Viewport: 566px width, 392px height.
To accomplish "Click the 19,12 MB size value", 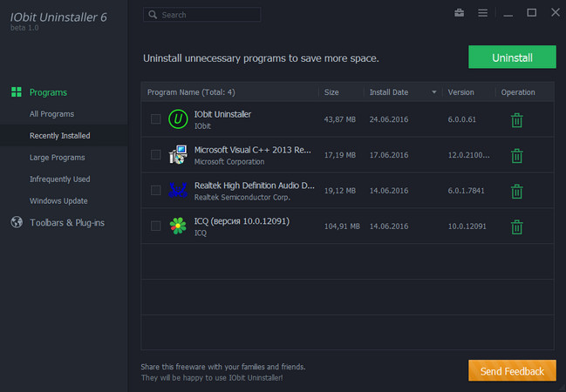I will coord(339,191).
